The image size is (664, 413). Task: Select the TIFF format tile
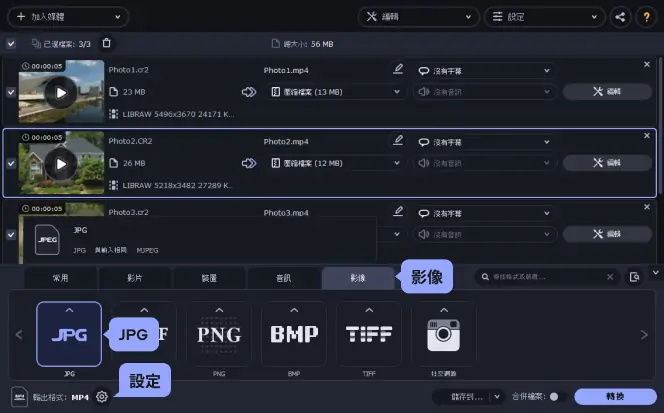369,334
